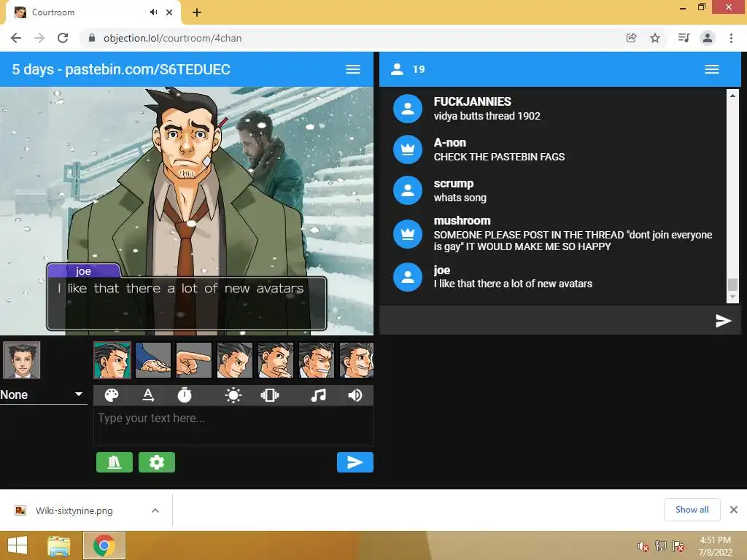Click scrump user avatar in chat

point(408,190)
